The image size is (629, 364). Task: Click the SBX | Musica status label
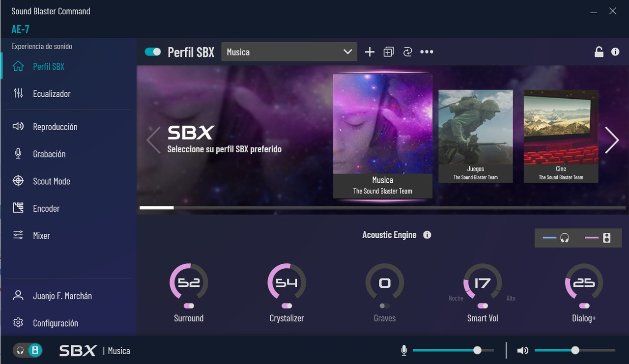pyautogui.click(x=95, y=351)
